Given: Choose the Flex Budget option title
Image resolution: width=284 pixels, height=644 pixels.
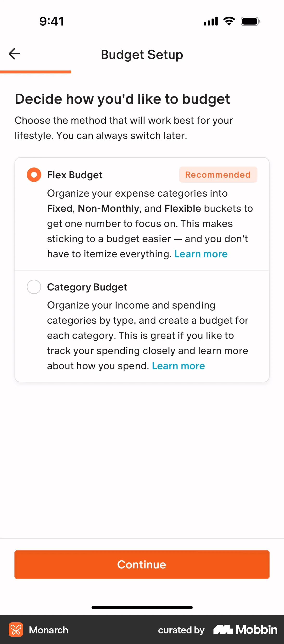Looking at the screenshot, I should [x=75, y=175].
